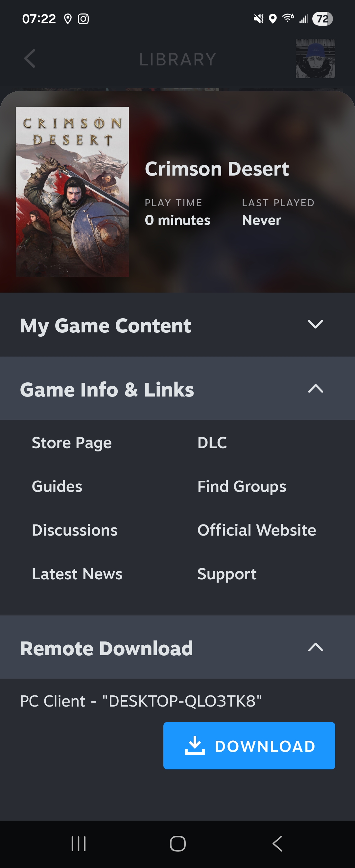Image resolution: width=355 pixels, height=868 pixels.
Task: Expand the My Game Content section
Action: 177,325
